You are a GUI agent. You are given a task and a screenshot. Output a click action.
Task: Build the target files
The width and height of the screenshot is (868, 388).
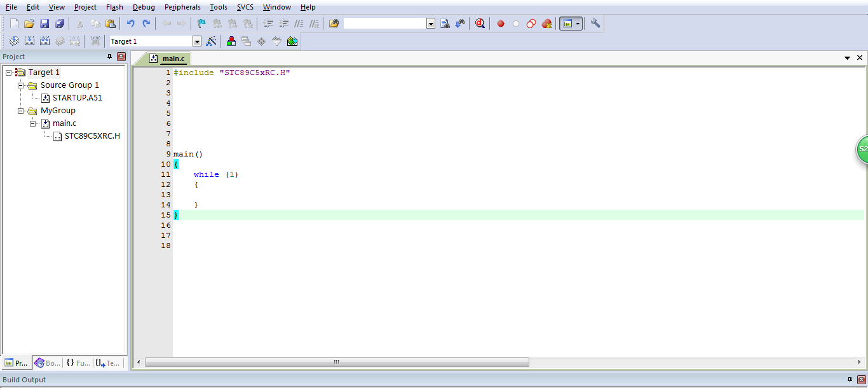coord(29,41)
